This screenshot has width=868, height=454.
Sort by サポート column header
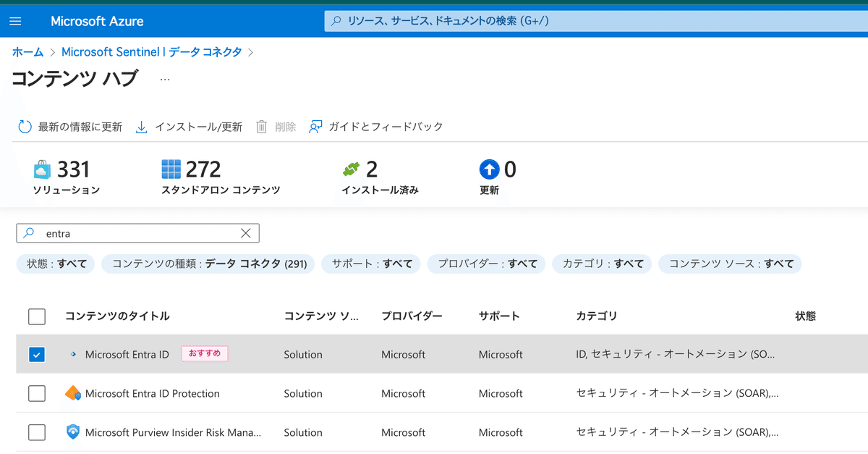click(499, 316)
